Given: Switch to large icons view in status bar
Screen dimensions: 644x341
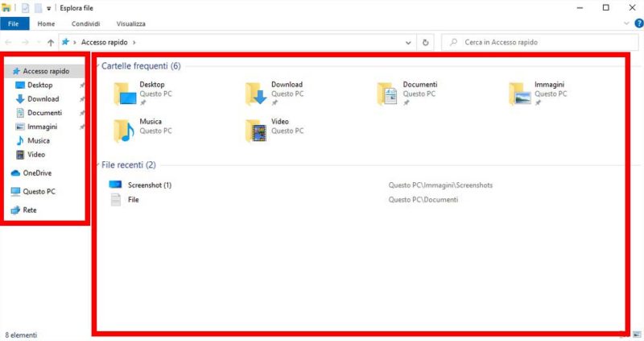Looking at the screenshot, I should point(637,335).
